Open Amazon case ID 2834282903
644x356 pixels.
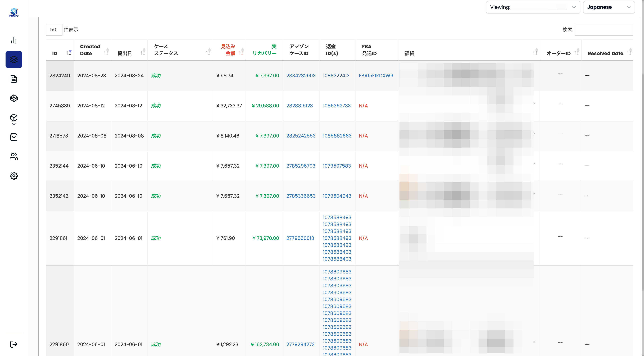tap(301, 75)
